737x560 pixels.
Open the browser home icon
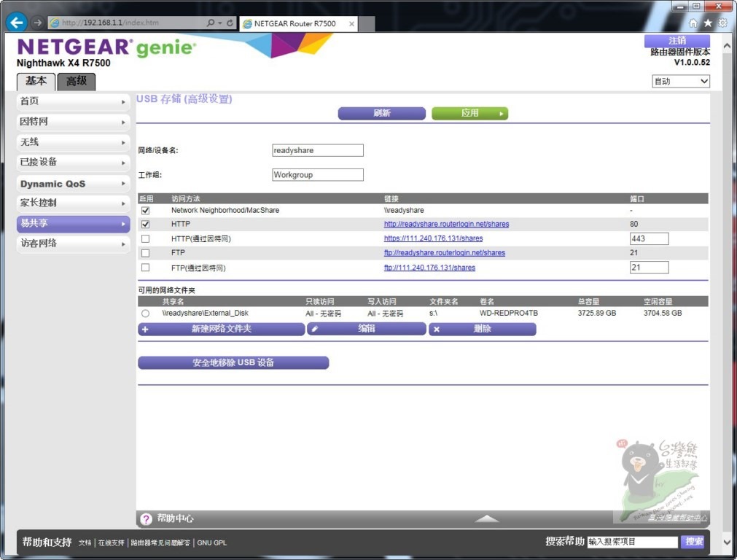[693, 23]
